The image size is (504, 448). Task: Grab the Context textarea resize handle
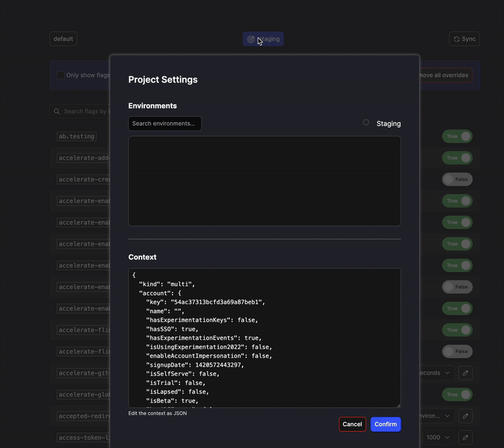point(399,406)
